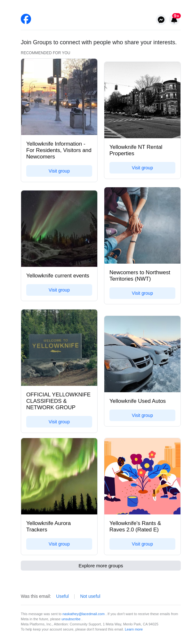
Task: Visit Yellowknife Used Autos group
Action: [x=142, y=415]
